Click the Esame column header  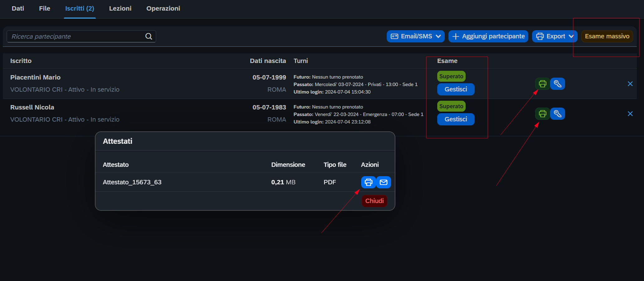447,61
